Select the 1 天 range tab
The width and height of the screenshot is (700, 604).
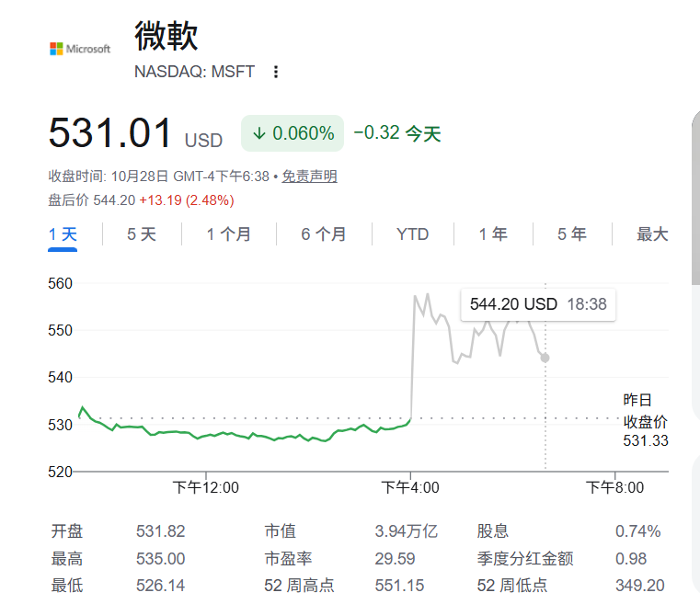tap(63, 234)
